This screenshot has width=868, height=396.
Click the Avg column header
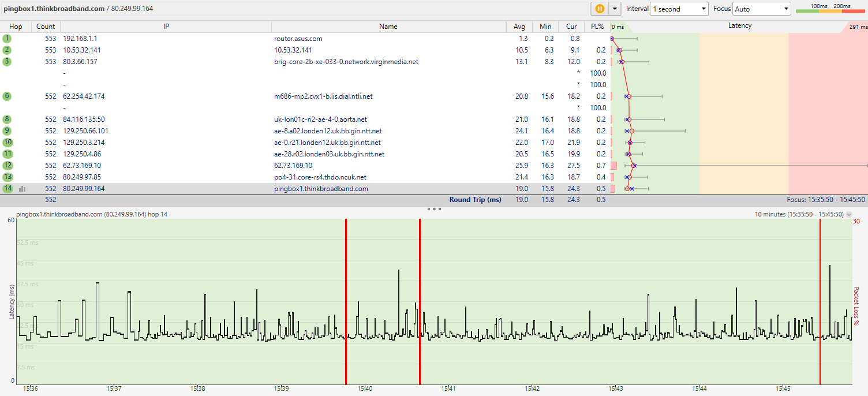pyautogui.click(x=519, y=27)
